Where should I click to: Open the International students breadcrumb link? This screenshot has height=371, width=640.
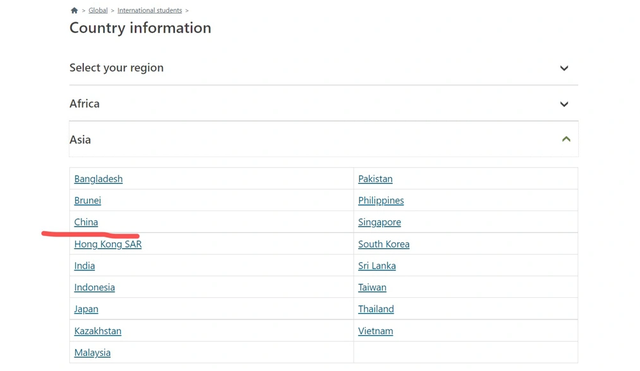click(149, 10)
